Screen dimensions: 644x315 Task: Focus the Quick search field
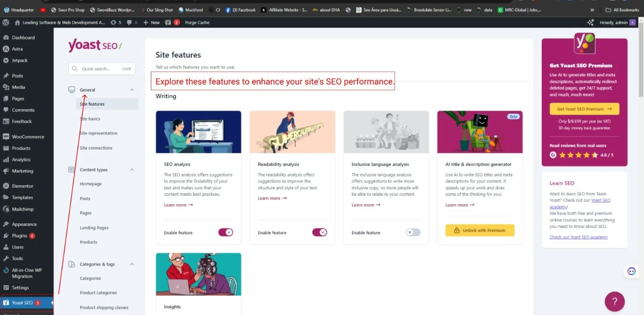[x=102, y=69]
